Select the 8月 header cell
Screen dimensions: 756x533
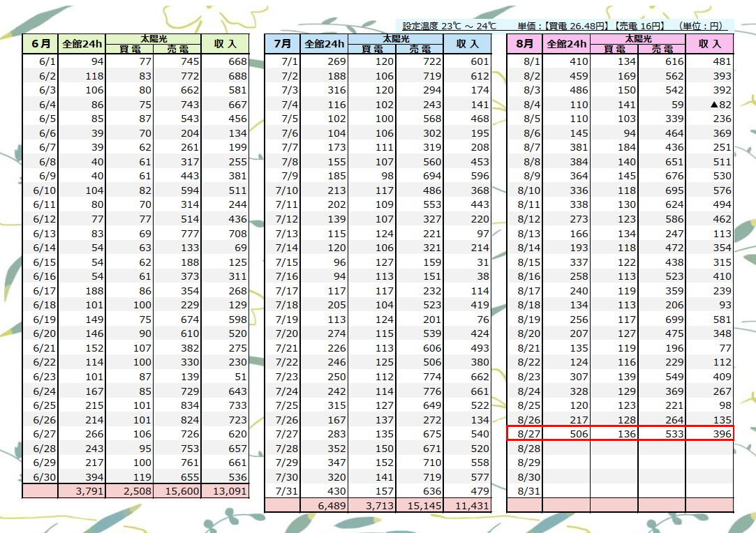[x=524, y=44]
